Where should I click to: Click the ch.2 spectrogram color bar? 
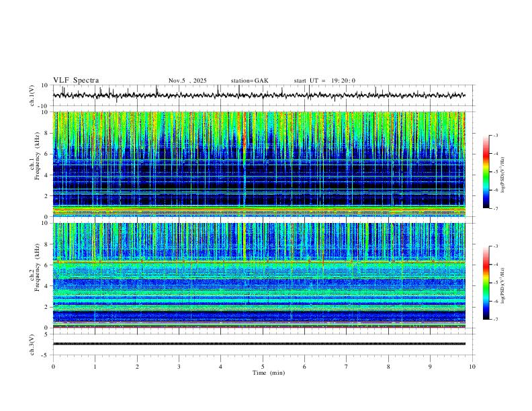point(486,283)
